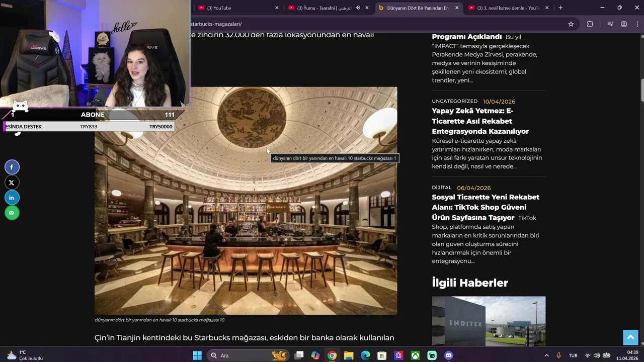Image resolution: width=644 pixels, height=362 pixels.
Task: Open the Programı Açıklandı headline
Action: pos(467,37)
